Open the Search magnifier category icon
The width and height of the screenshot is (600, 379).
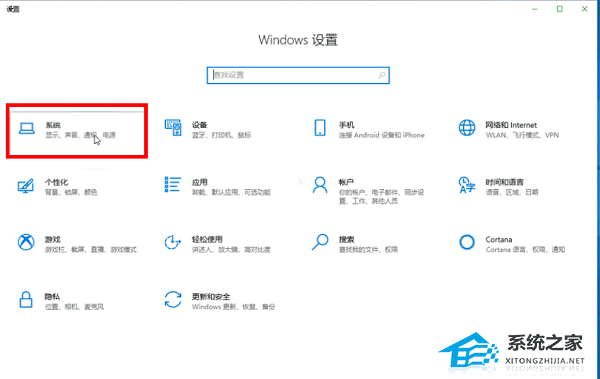tap(320, 242)
